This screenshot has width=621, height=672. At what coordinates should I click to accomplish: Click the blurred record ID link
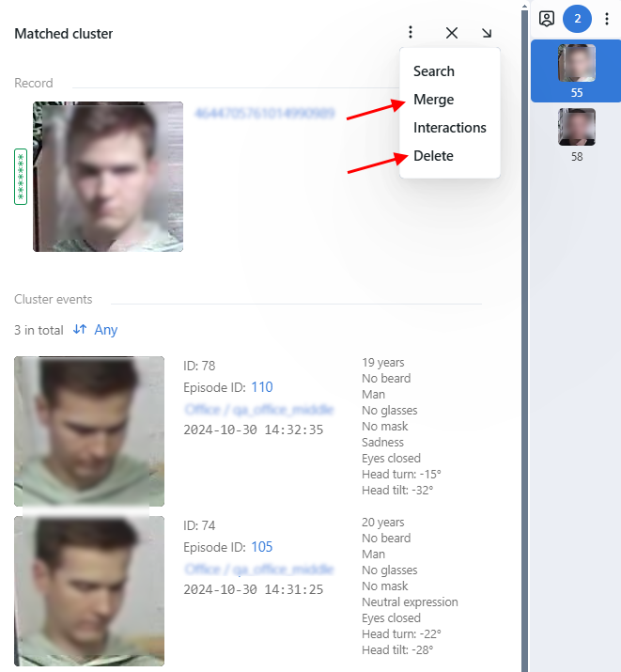pos(264,113)
